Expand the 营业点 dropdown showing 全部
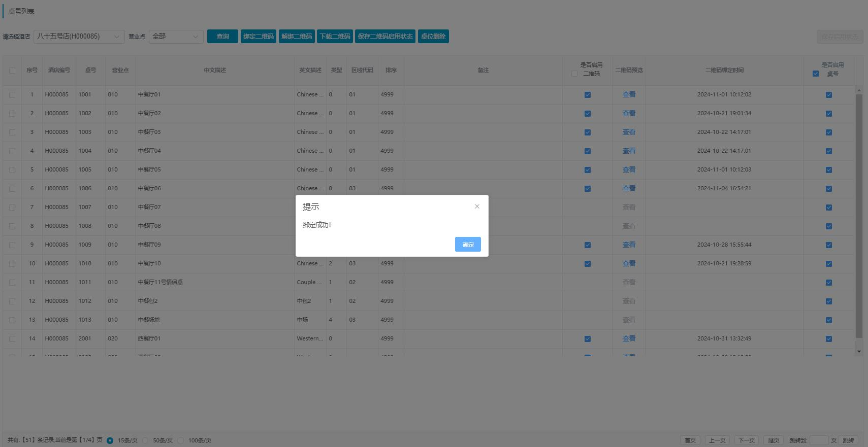This screenshot has height=447, width=868. click(176, 37)
